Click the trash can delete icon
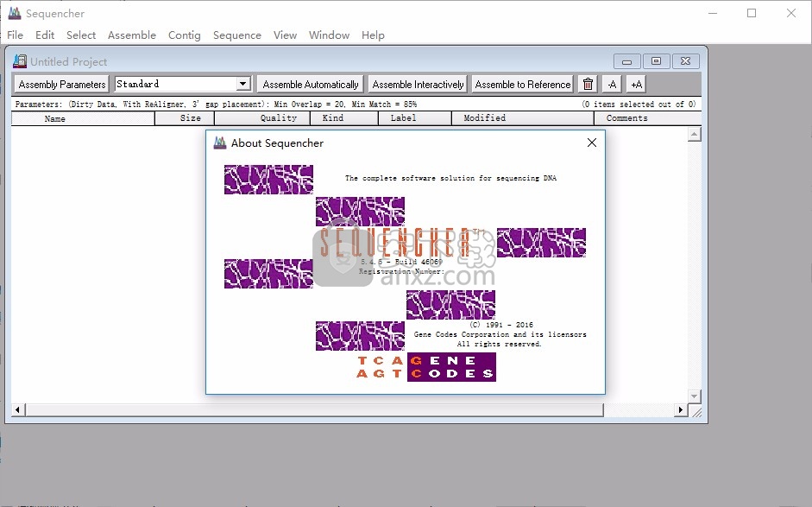 point(588,84)
